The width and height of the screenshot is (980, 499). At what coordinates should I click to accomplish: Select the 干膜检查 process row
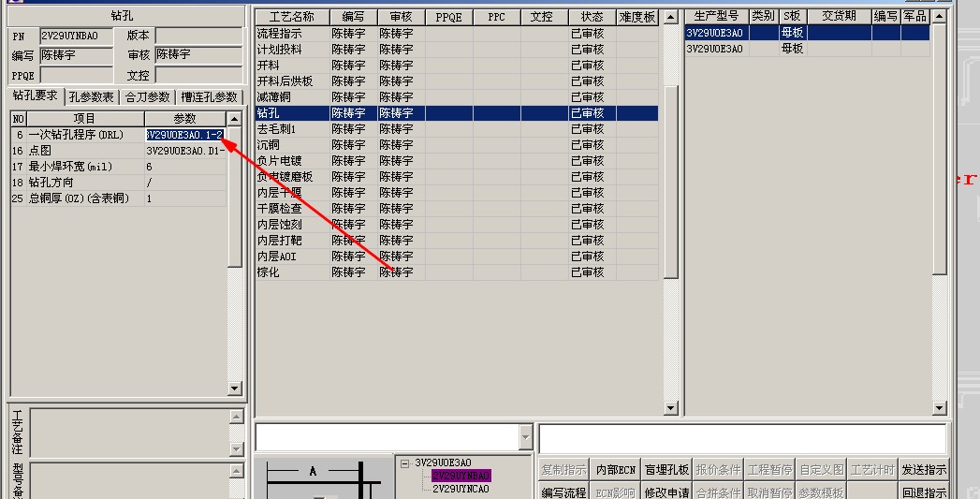[457, 209]
